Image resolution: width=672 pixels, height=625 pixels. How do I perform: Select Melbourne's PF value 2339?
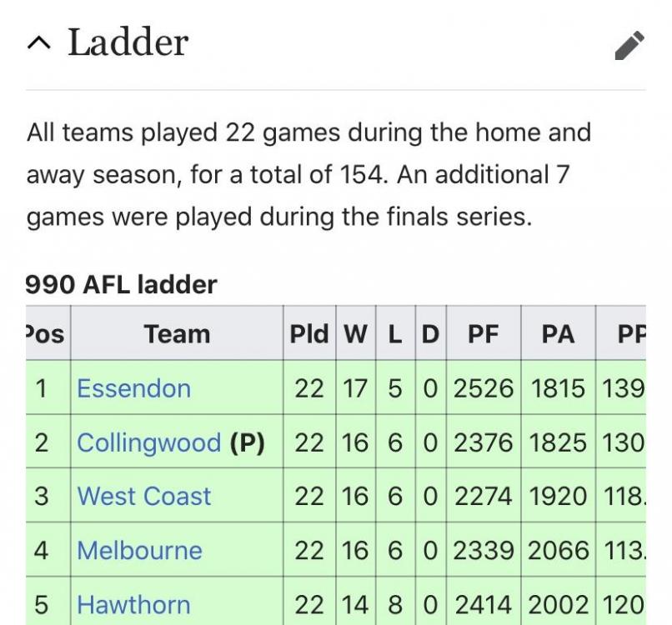pos(484,551)
